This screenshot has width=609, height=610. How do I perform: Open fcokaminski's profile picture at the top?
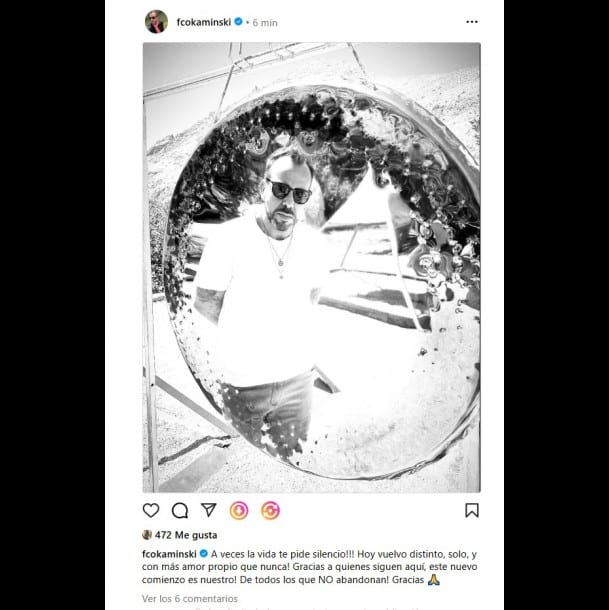pos(156,22)
